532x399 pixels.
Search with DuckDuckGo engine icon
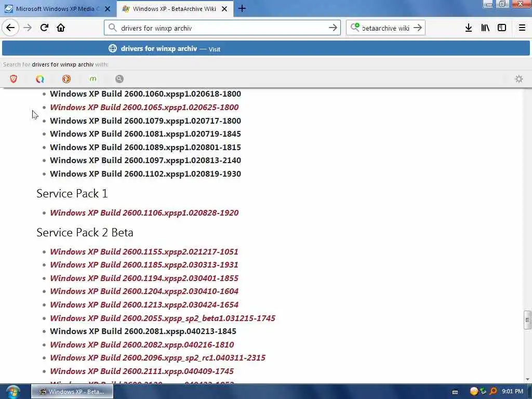coord(66,79)
